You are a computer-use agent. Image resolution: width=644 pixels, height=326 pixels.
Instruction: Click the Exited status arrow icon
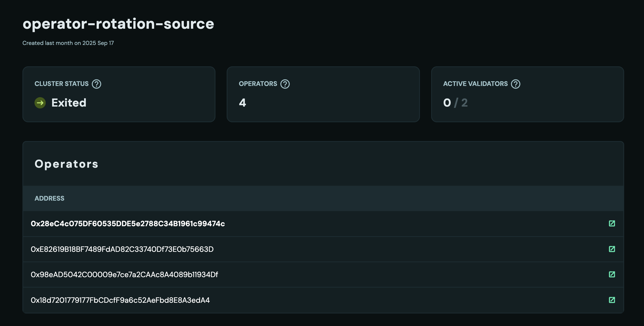[40, 103]
